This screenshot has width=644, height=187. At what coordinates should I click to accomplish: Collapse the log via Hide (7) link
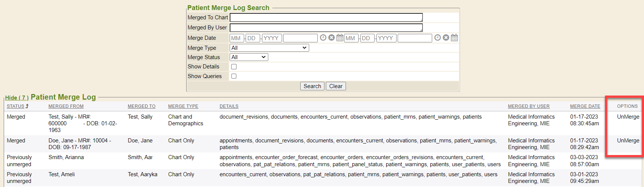17,98
